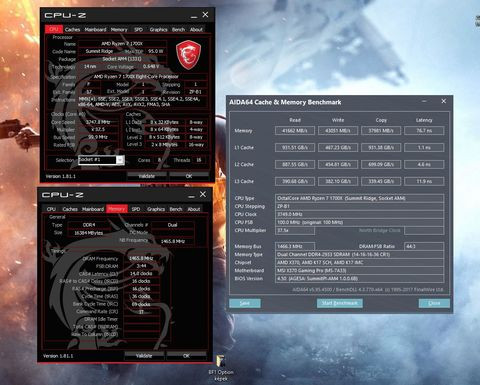Select CPU tab in lower CPU-Z window
Screen dimensions: 480x385
point(51,209)
